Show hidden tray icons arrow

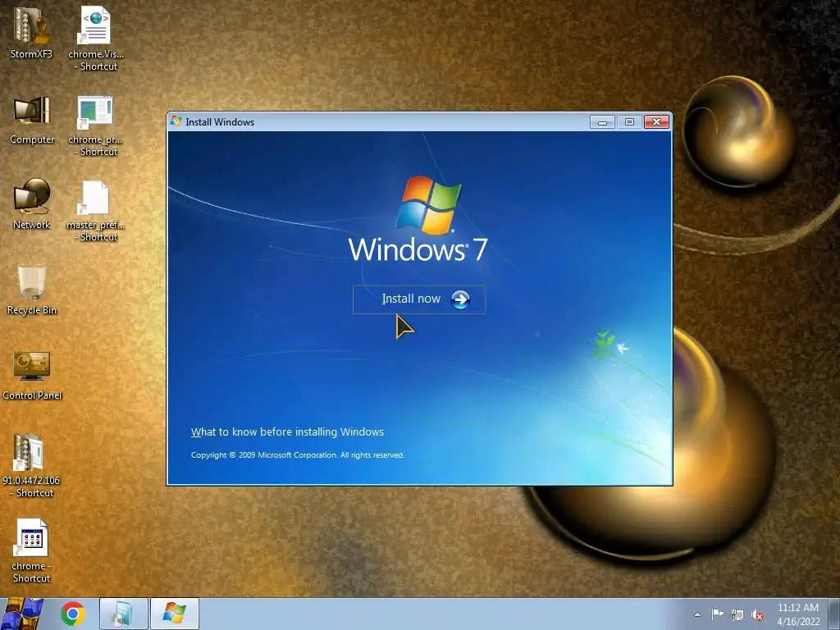(697, 614)
